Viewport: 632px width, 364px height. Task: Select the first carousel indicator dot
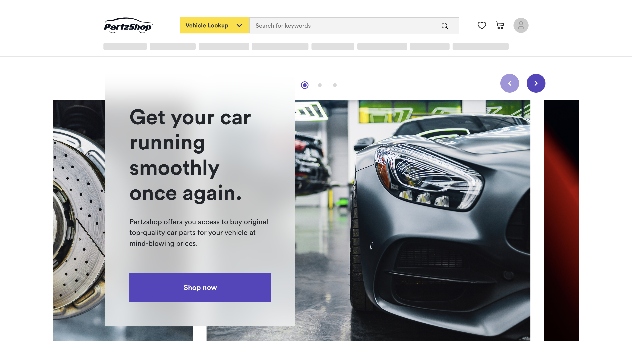click(305, 85)
